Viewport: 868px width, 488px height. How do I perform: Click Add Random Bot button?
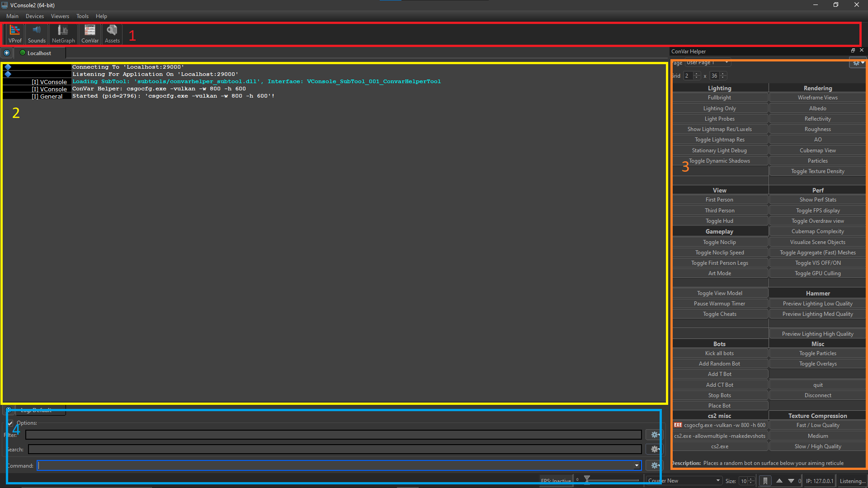click(720, 364)
